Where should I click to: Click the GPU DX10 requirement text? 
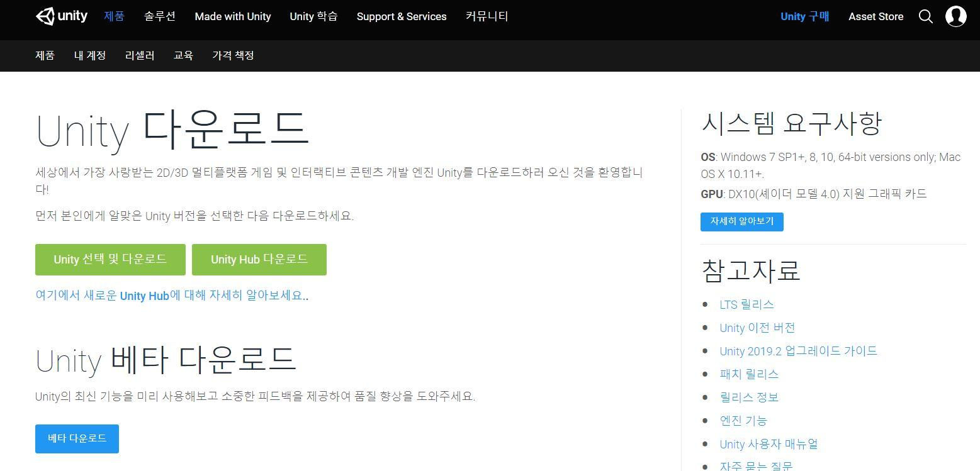tap(814, 194)
